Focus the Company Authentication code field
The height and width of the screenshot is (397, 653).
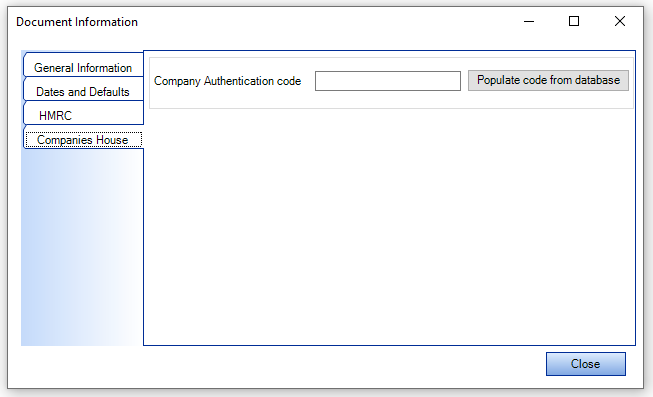pos(388,81)
